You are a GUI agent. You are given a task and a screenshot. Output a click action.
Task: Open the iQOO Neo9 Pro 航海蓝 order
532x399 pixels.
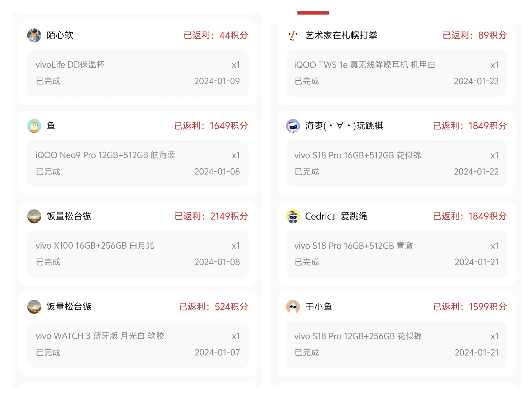click(x=138, y=164)
